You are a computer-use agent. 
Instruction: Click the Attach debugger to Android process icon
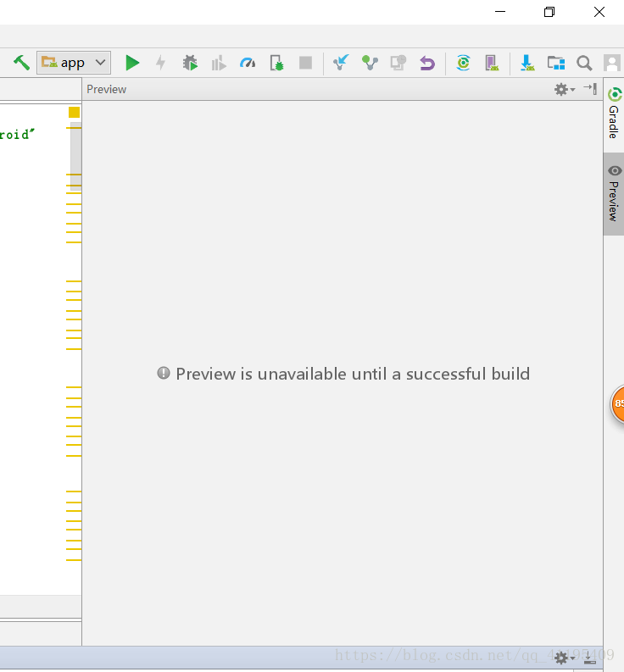276,63
